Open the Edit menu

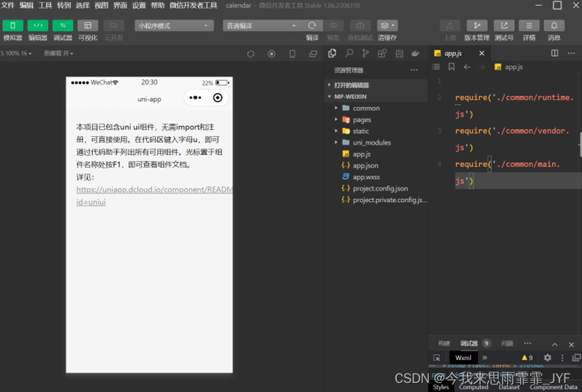tap(27, 6)
